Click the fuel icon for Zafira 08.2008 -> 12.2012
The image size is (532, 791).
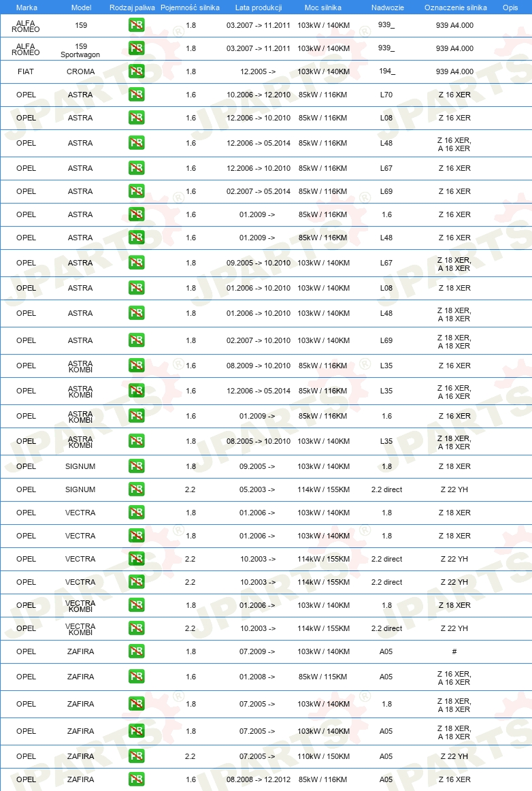tap(136, 780)
